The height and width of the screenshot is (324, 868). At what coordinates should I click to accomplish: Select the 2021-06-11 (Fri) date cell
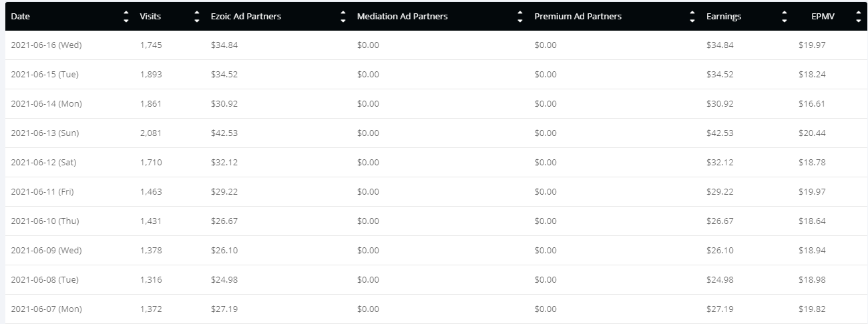click(42, 192)
